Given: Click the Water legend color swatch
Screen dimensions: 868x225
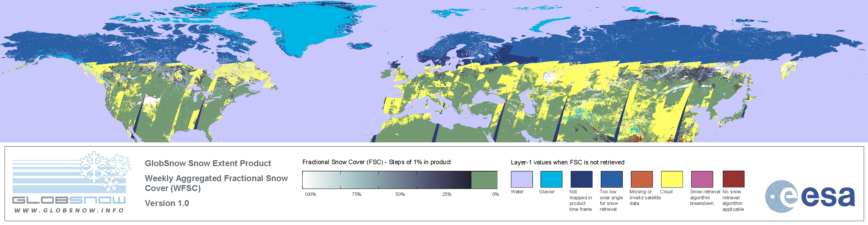Looking at the screenshot, I should (x=522, y=179).
